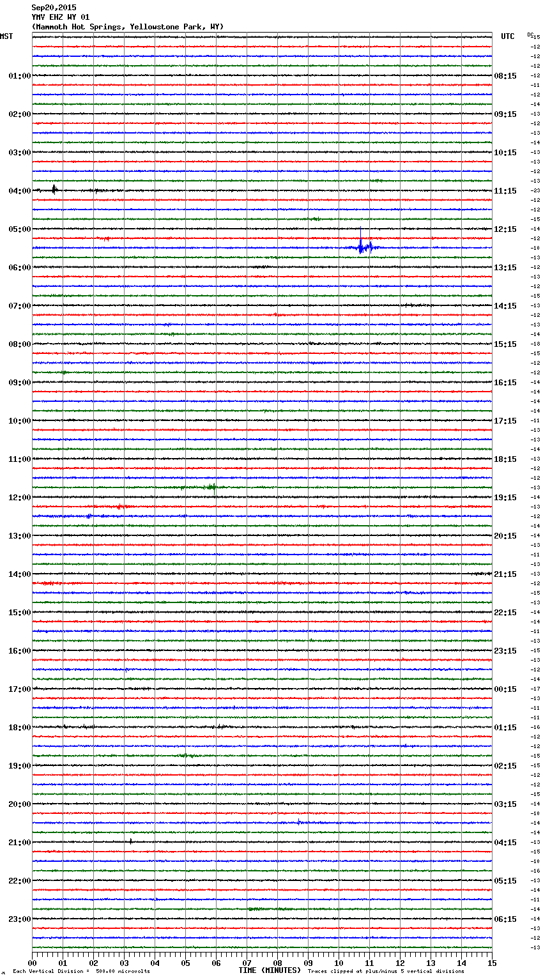Image resolution: width=543 pixels, height=980 pixels.
Task: Select the 04:00 MST hour label
Action: pyautogui.click(x=20, y=191)
